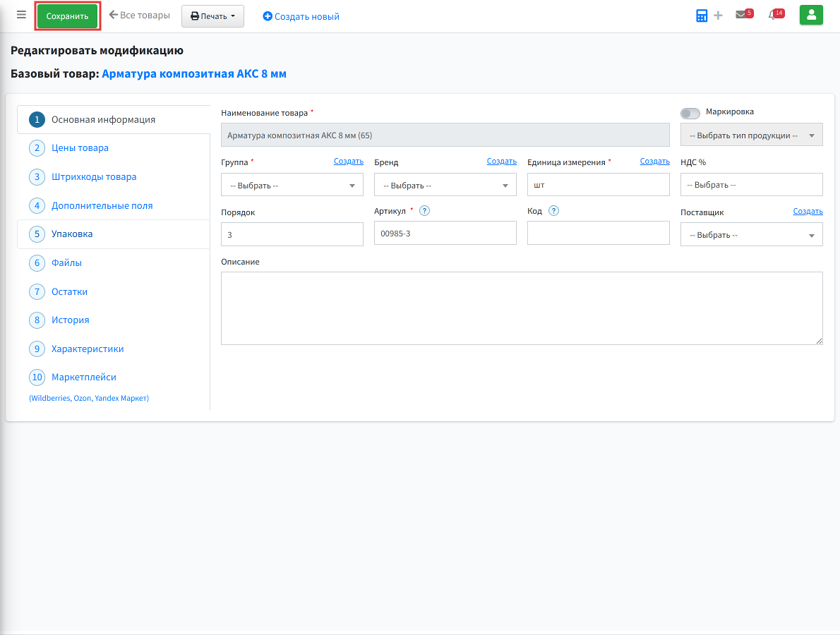Open the Печать dropdown button

[212, 16]
